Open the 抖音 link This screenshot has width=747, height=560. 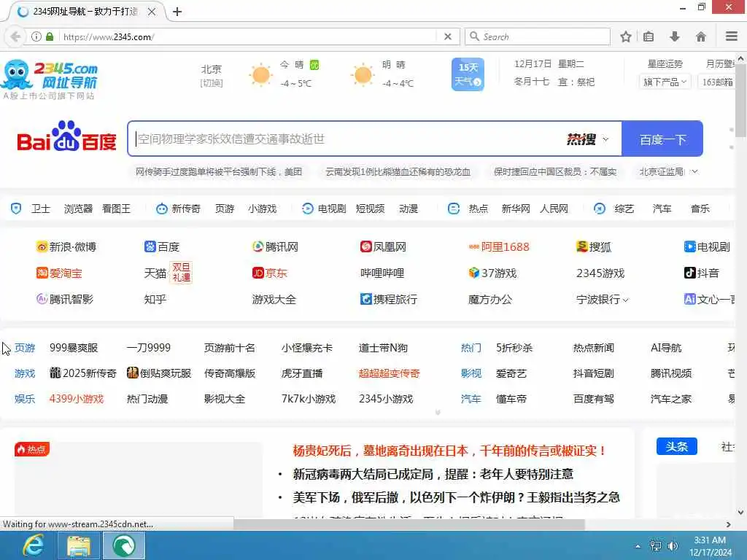701,273
